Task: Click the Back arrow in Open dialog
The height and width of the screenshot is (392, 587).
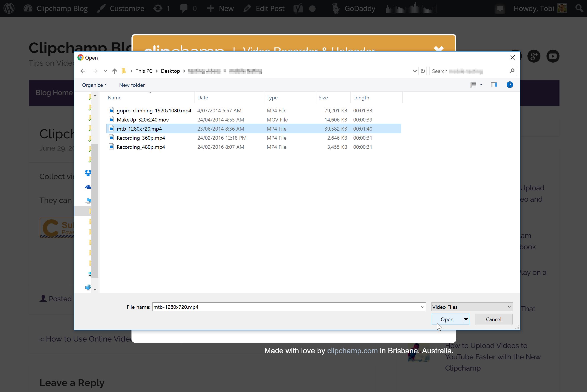Action: [83, 71]
